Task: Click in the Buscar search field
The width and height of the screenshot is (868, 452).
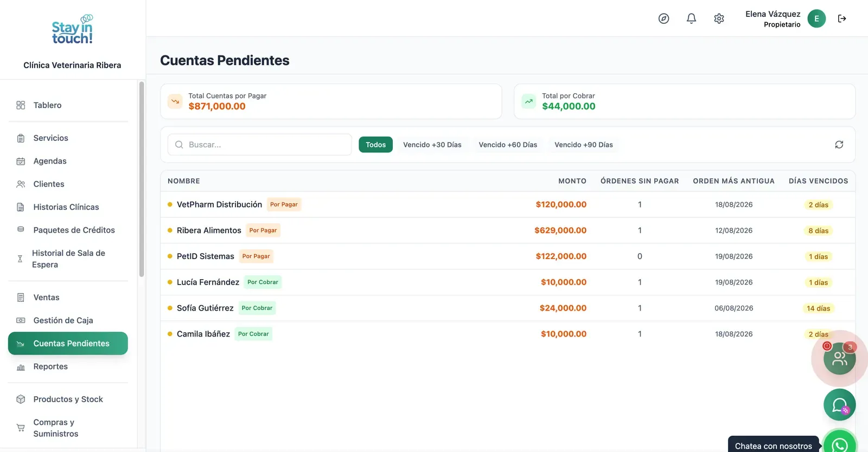Action: [260, 145]
